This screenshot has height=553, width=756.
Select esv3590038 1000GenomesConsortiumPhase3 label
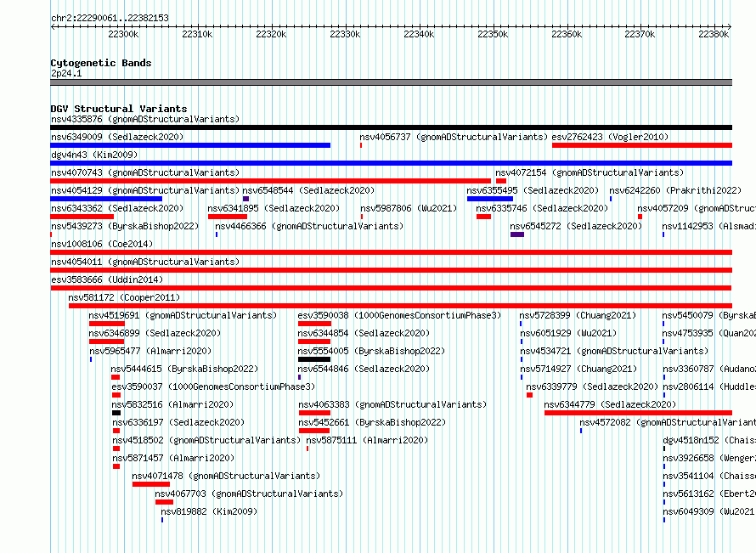(x=400, y=315)
